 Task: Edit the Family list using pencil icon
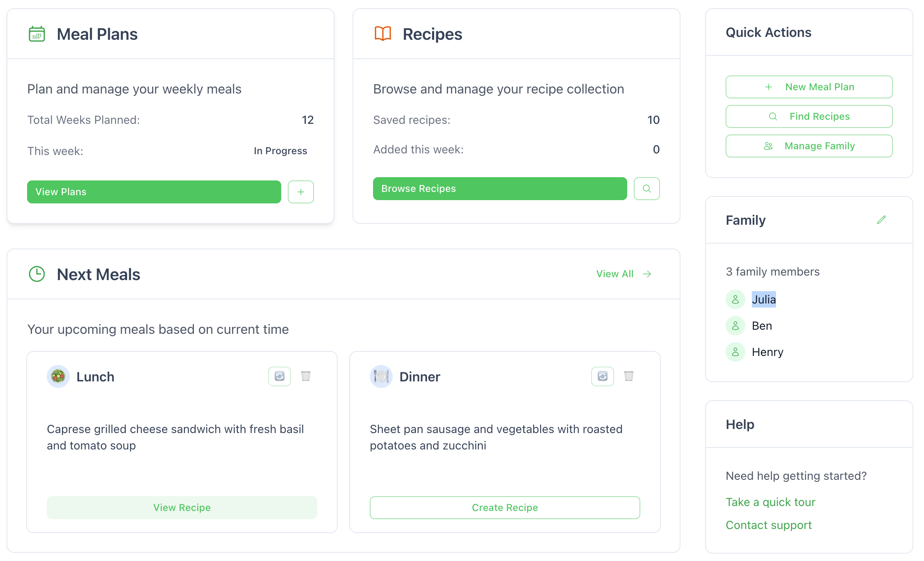pyautogui.click(x=881, y=220)
